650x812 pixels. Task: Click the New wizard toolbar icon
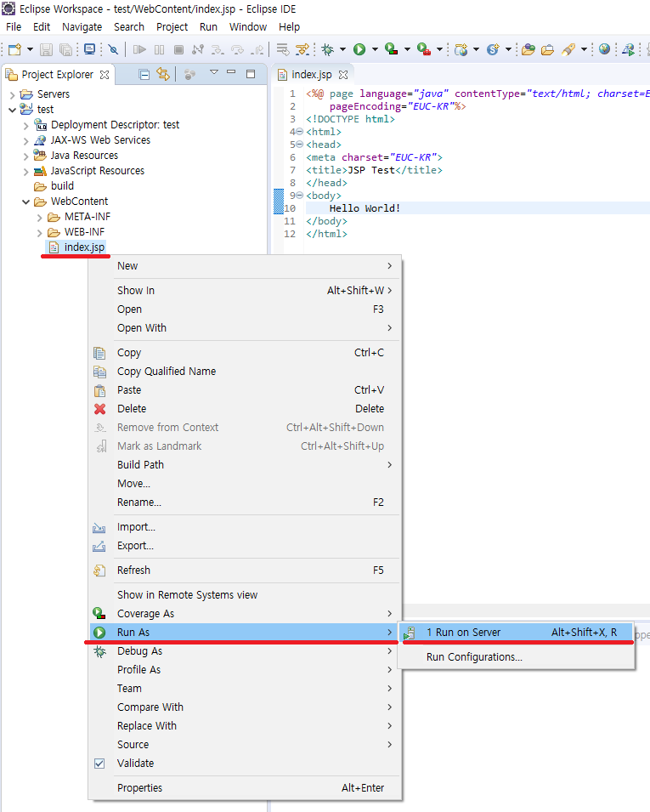(14, 49)
